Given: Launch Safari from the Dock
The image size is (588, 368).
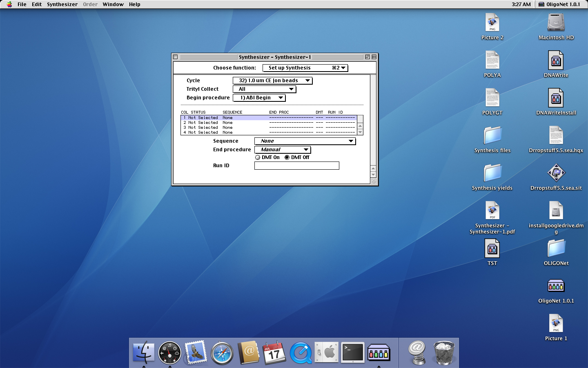Looking at the screenshot, I should click(x=222, y=353).
